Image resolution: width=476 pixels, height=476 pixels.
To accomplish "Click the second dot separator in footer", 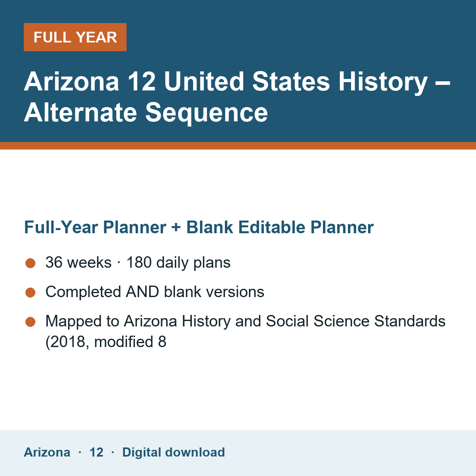I will [x=113, y=452].
